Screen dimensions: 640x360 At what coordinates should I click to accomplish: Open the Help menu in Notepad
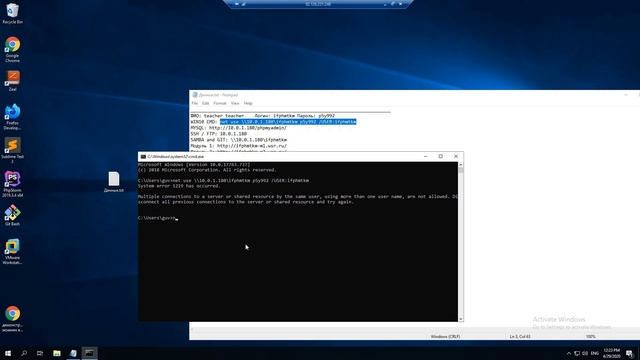pos(248,103)
